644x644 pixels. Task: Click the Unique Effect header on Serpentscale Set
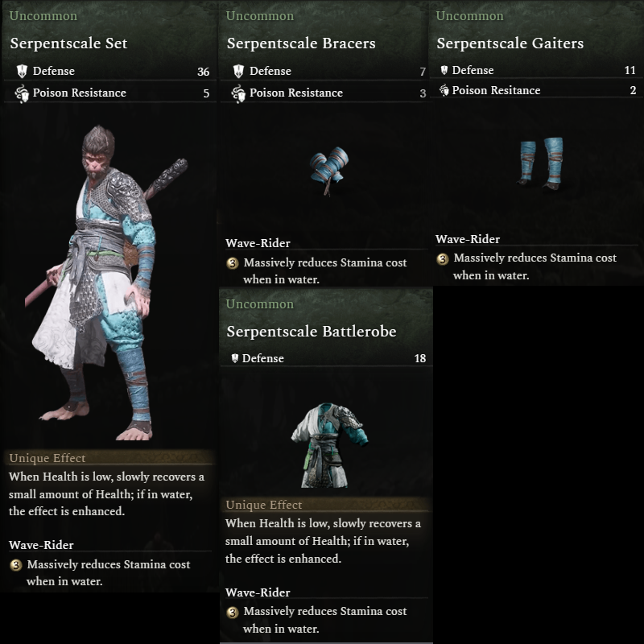coord(47,458)
